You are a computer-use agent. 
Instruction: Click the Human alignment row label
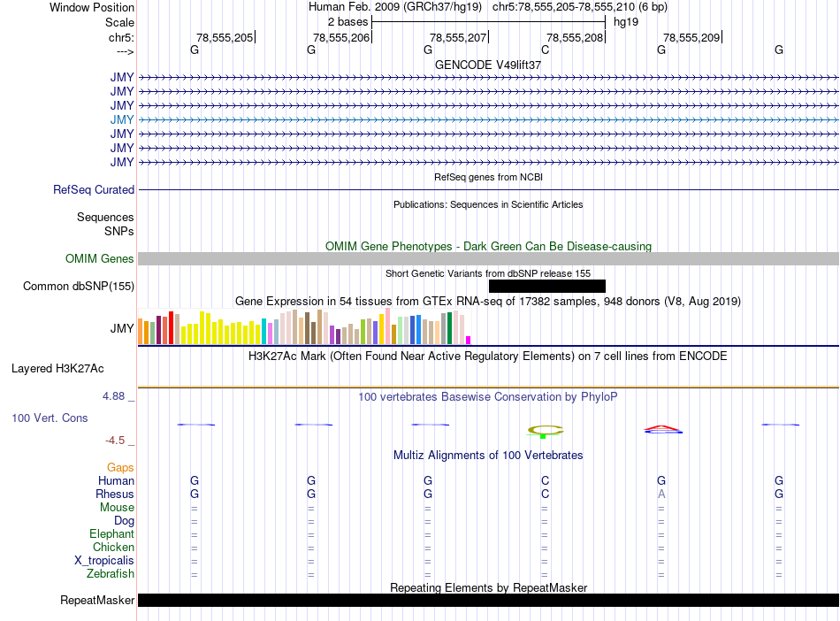(x=116, y=481)
